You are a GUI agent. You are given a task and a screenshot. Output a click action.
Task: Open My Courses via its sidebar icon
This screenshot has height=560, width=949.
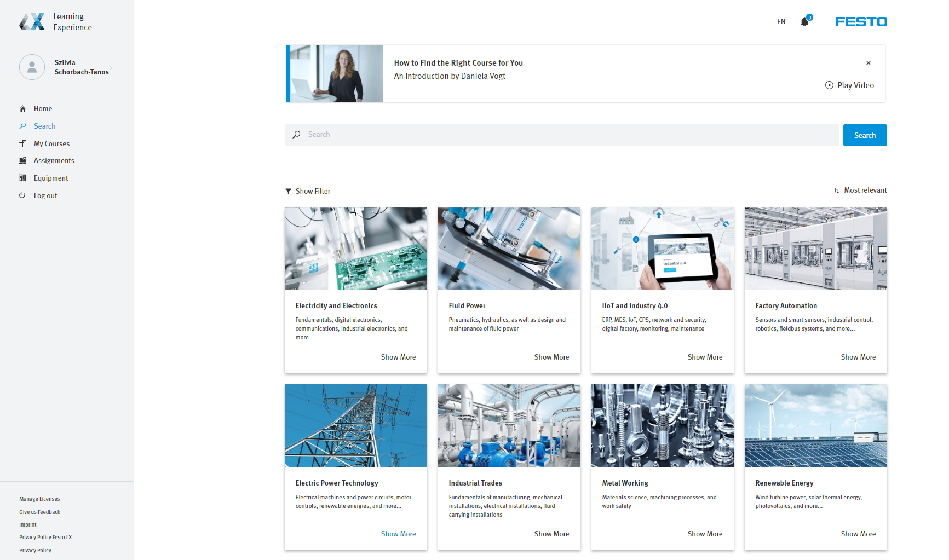tap(22, 143)
